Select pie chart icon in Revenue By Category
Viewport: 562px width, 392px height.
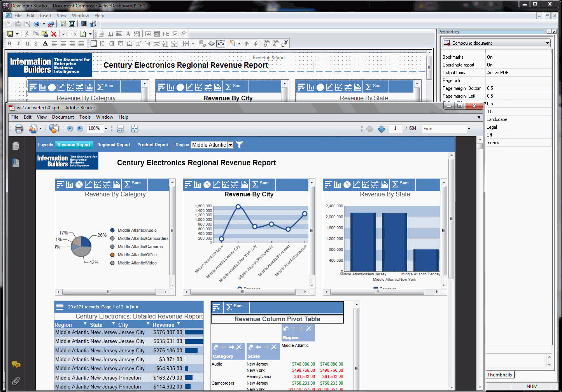click(x=79, y=184)
